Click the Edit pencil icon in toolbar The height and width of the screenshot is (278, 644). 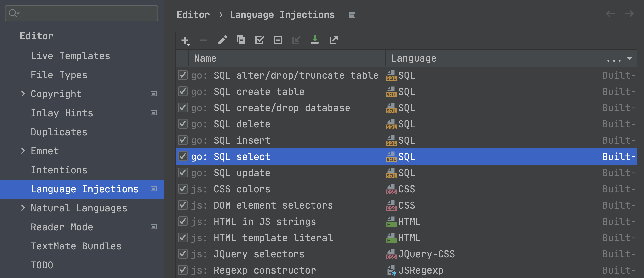click(x=222, y=40)
